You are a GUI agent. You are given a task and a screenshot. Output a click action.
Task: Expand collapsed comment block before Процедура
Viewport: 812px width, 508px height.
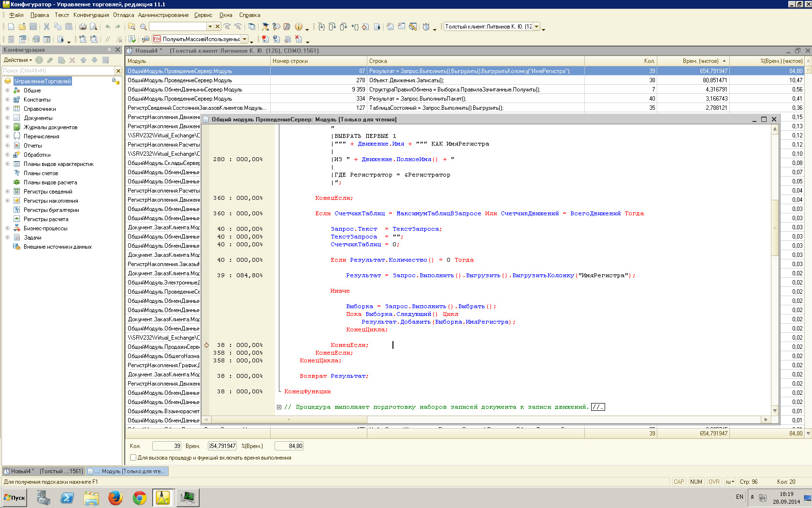coord(279,407)
